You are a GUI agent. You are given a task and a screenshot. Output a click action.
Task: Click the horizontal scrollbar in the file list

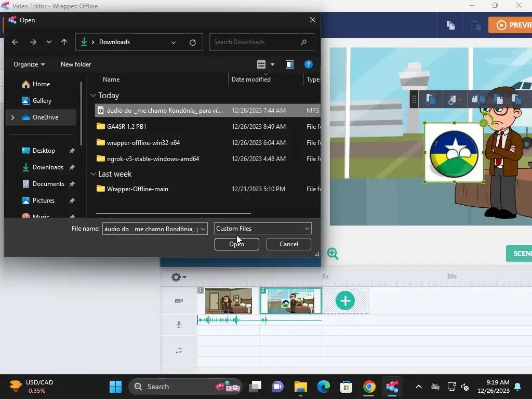174,214
